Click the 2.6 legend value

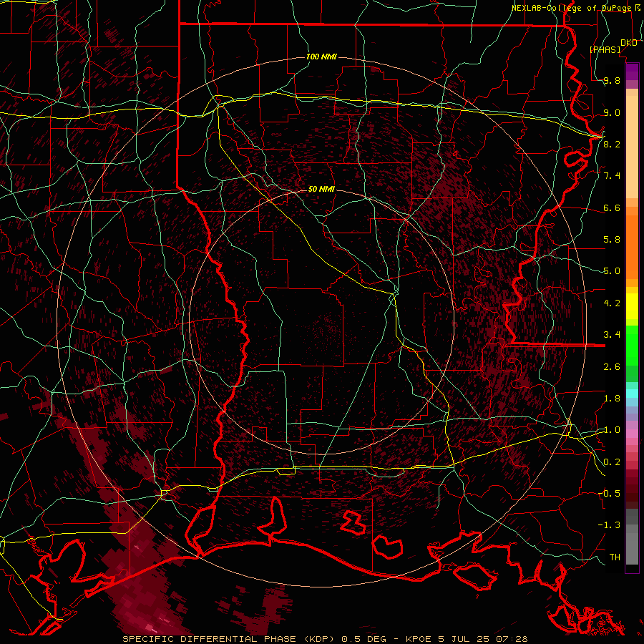(x=612, y=367)
